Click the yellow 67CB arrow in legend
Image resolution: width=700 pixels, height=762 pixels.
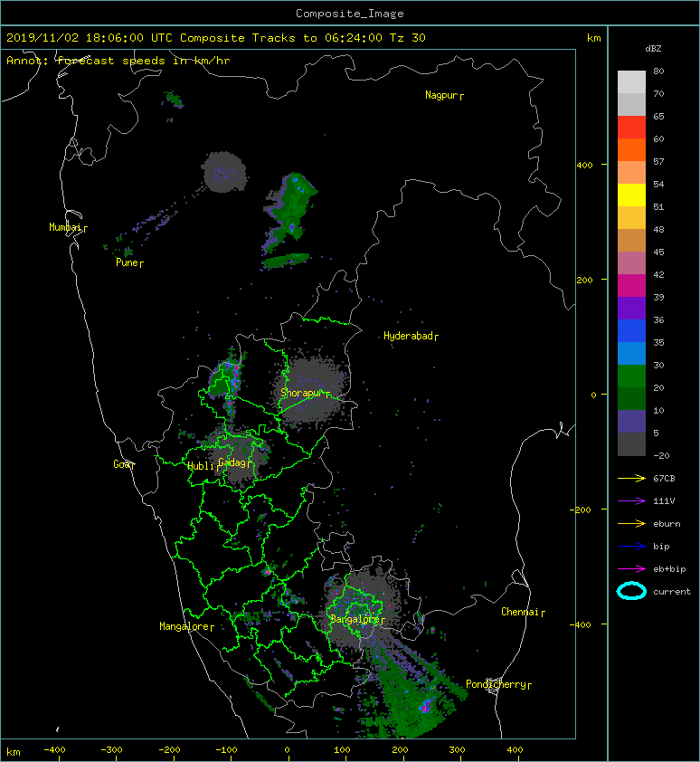(x=631, y=479)
